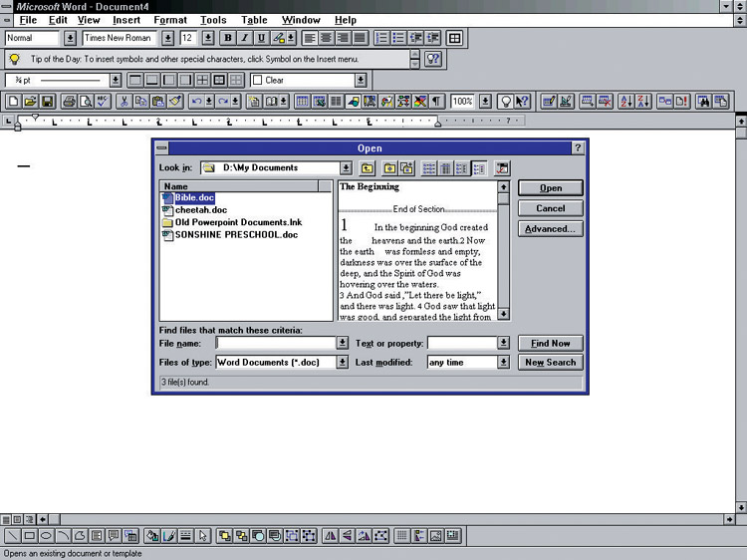Click the Open button in dialog
This screenshot has height=560, width=747.
pyautogui.click(x=551, y=187)
